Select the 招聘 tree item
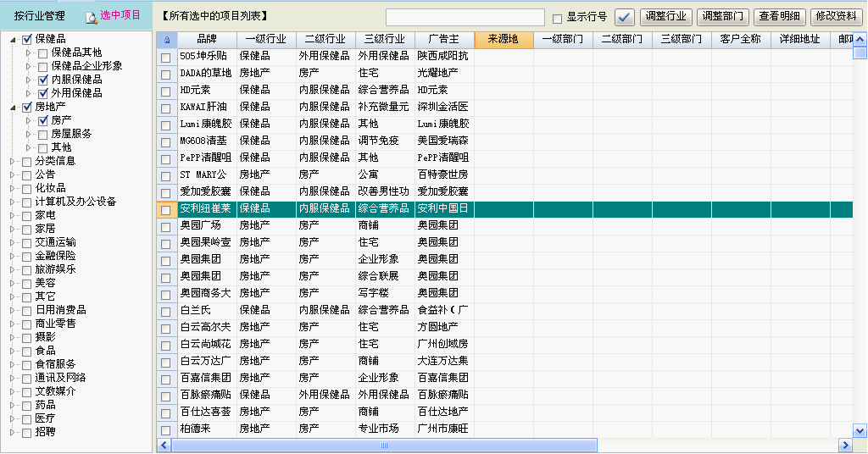This screenshot has width=868, height=454. pos(46,433)
